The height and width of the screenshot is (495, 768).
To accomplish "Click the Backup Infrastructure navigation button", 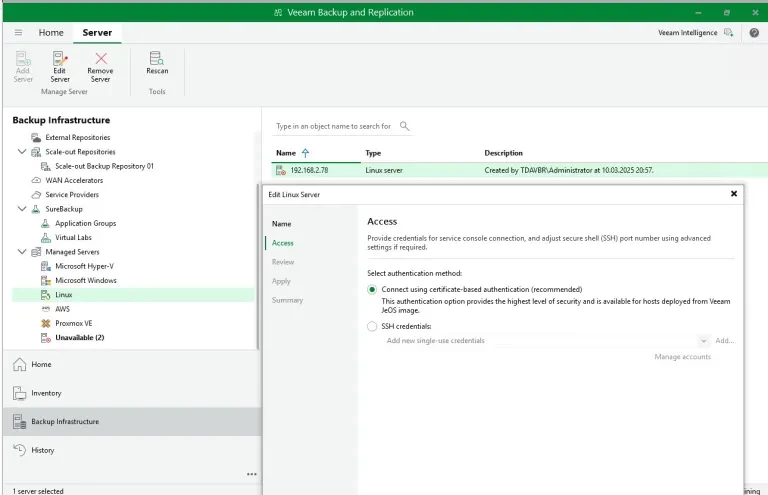I will pos(132,422).
